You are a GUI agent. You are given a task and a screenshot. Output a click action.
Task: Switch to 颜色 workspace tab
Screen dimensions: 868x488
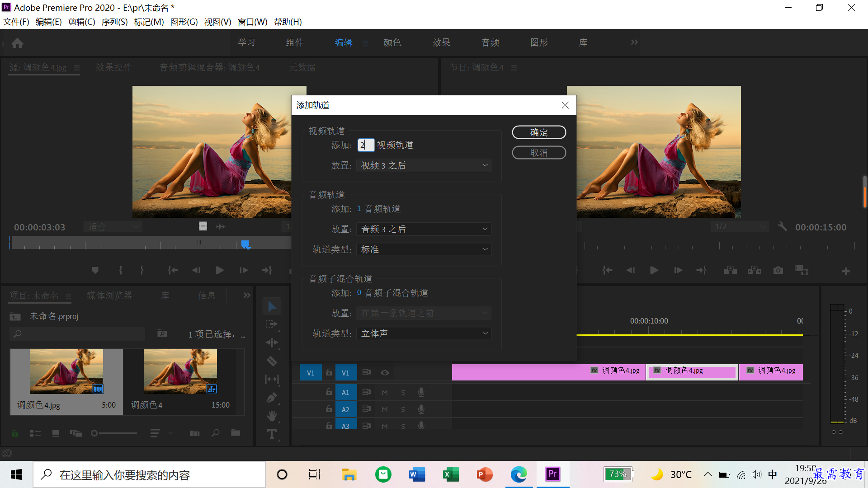pos(392,42)
